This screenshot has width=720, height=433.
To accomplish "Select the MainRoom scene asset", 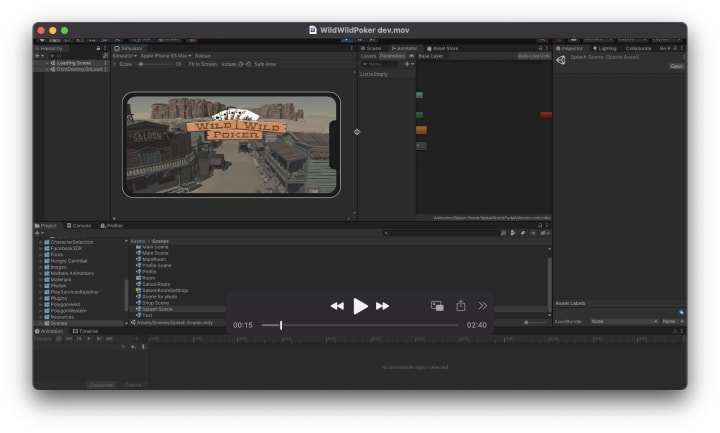I will point(154,259).
